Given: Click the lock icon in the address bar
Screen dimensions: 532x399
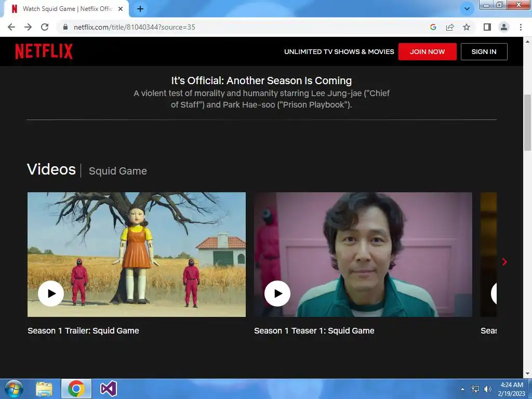Looking at the screenshot, I should [65, 27].
